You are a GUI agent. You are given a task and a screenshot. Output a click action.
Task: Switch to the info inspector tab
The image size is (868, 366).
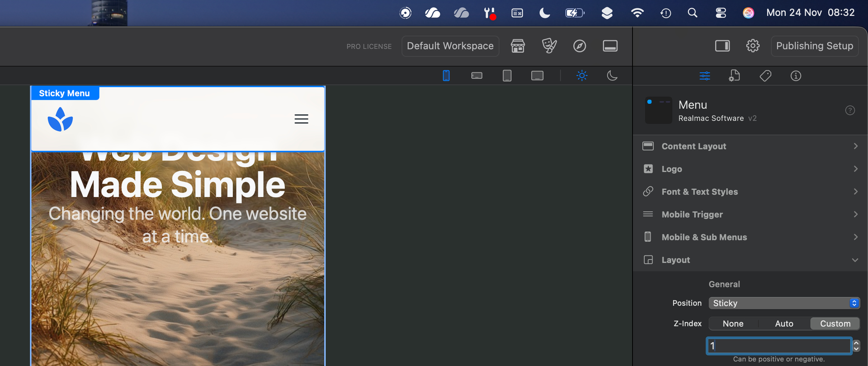coord(796,76)
